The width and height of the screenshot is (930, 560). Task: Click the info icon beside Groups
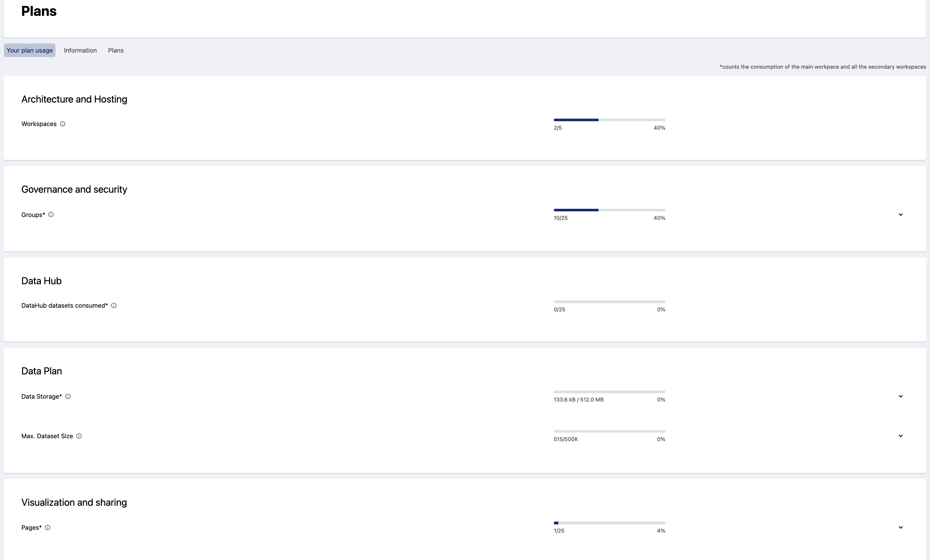point(51,214)
